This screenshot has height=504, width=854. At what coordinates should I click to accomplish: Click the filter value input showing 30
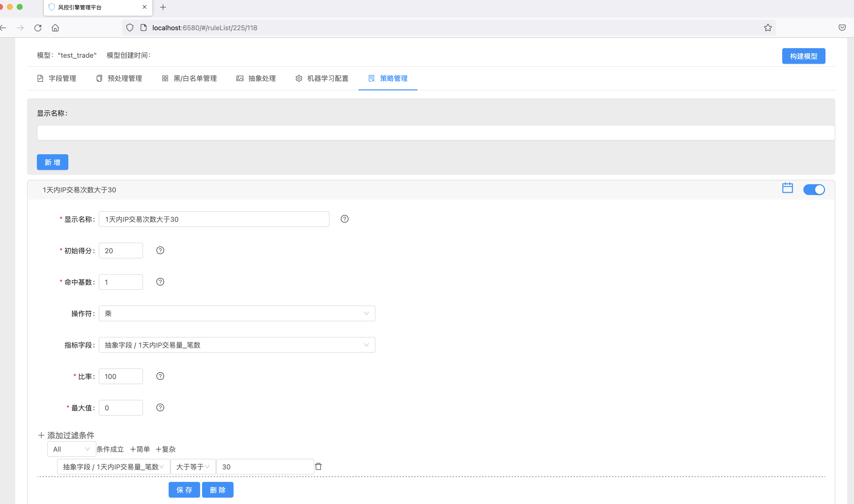point(265,467)
